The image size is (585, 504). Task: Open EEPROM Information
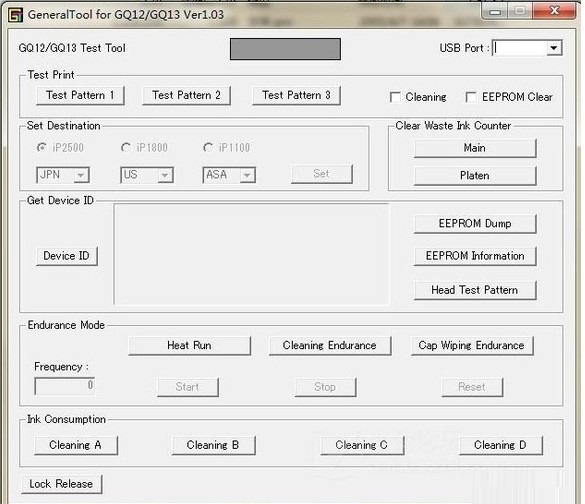[x=475, y=256]
